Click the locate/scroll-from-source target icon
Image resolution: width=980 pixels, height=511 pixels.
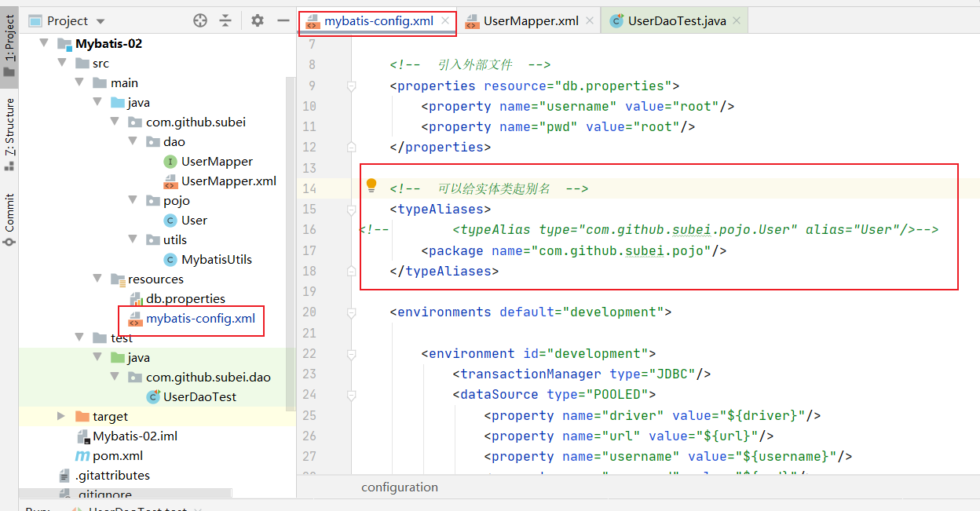200,21
